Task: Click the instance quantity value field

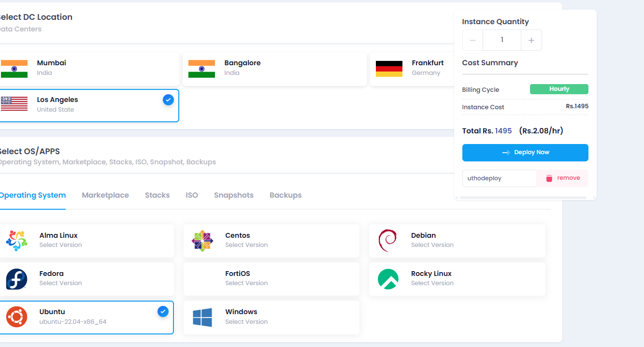Action: point(502,40)
